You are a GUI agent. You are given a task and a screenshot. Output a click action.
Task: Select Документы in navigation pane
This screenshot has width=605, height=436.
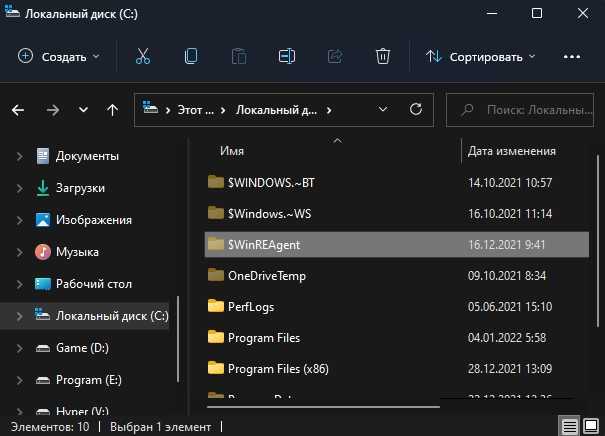pos(87,156)
